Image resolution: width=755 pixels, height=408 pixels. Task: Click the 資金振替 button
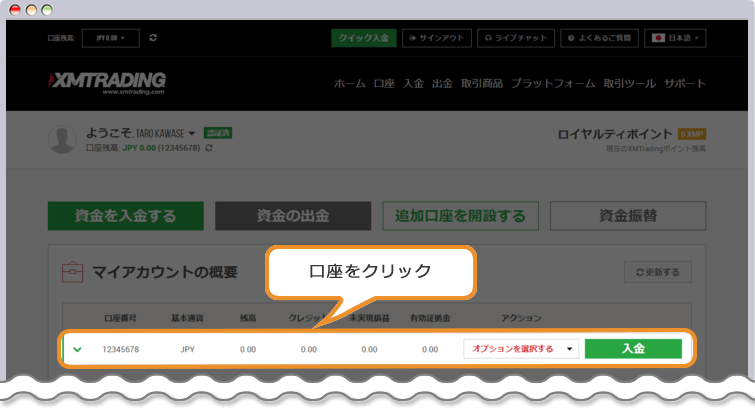[628, 216]
